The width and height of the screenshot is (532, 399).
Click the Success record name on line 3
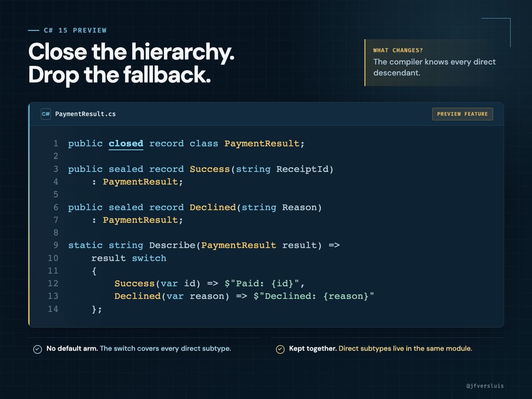pos(210,169)
